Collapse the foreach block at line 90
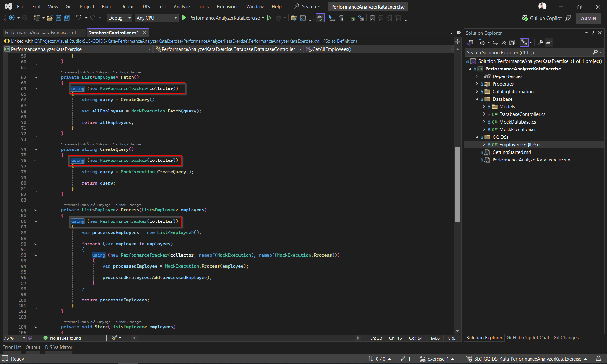The image size is (607, 364). [x=36, y=244]
